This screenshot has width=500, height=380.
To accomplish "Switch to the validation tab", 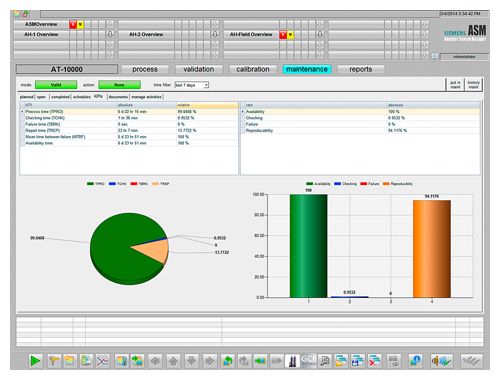I will (199, 69).
